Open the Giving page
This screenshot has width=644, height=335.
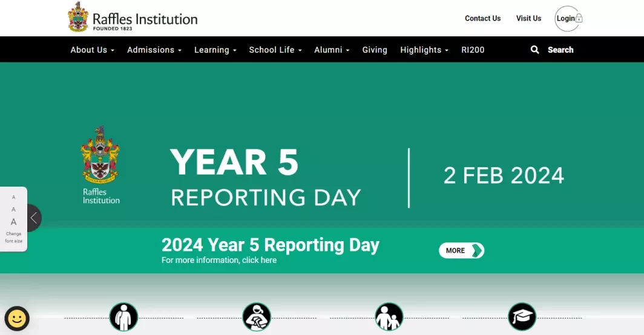pos(375,50)
